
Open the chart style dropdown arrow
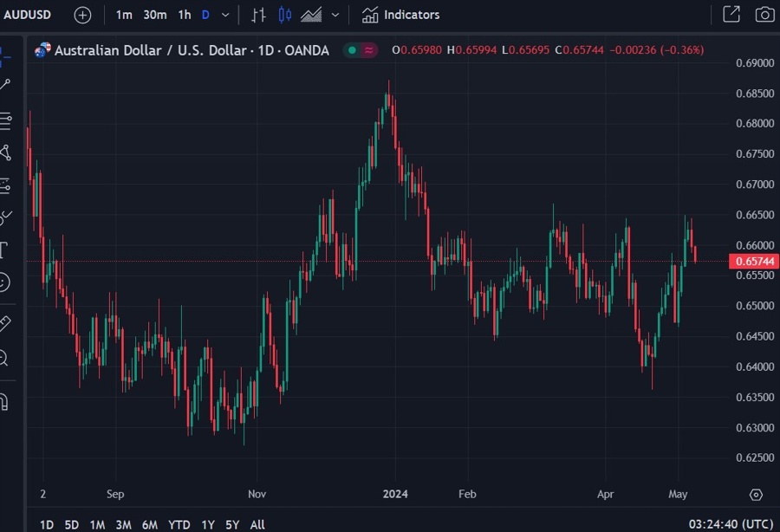pyautogui.click(x=335, y=15)
